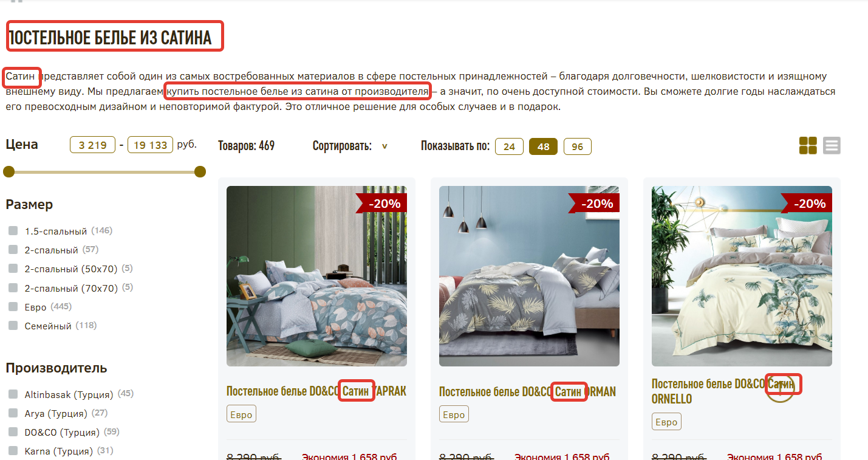868x460 pixels.
Task: Switch to grid view icon
Action: pyautogui.click(x=808, y=146)
